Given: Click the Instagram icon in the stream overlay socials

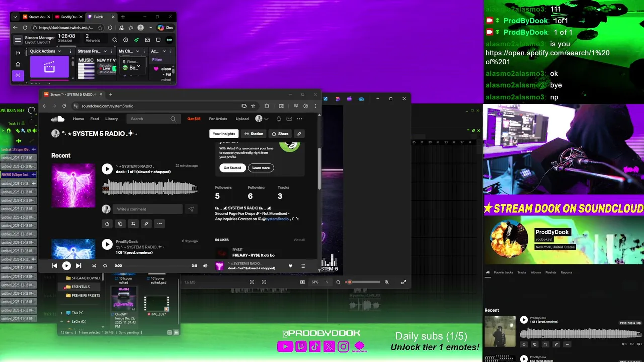Looking at the screenshot, I should click(343, 346).
